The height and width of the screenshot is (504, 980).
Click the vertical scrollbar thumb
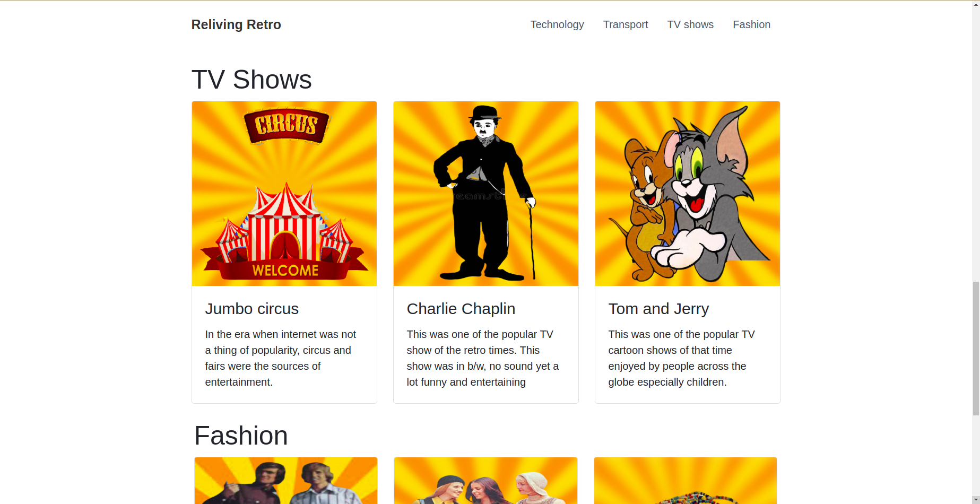tap(976, 349)
